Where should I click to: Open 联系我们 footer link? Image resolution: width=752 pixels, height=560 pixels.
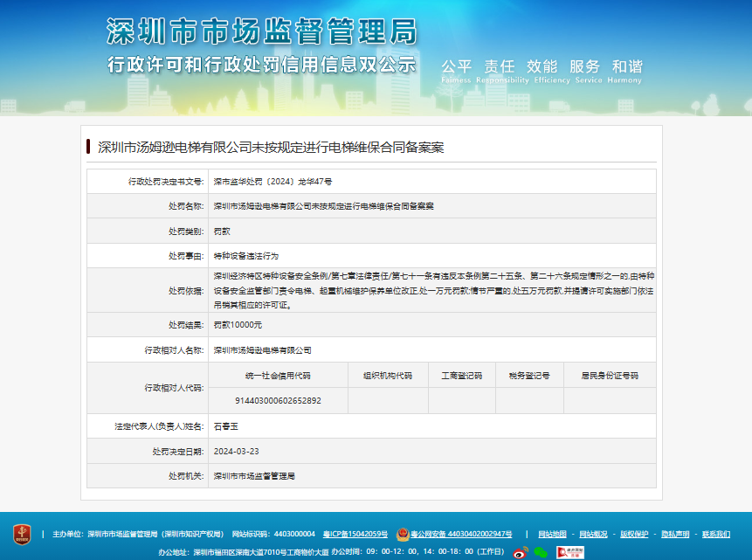coord(716,534)
